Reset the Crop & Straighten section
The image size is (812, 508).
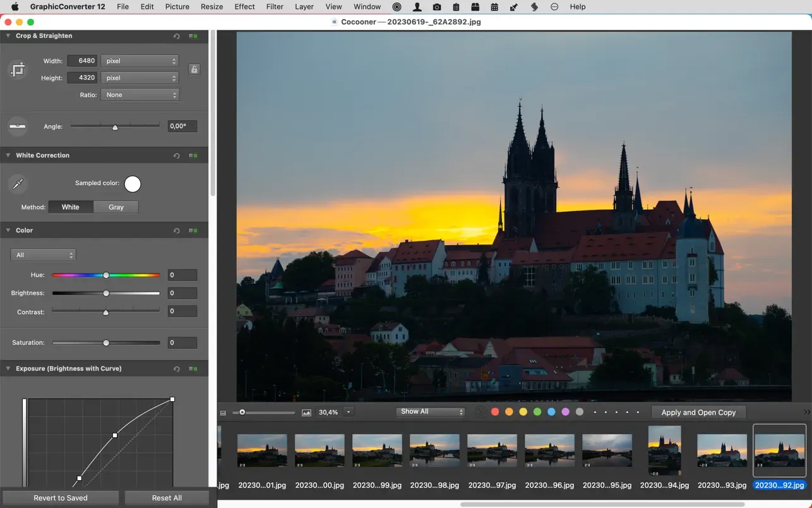[x=177, y=36]
